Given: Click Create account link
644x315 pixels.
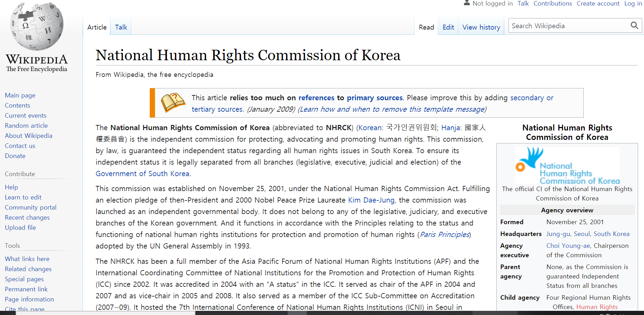Looking at the screenshot, I should point(598,3).
